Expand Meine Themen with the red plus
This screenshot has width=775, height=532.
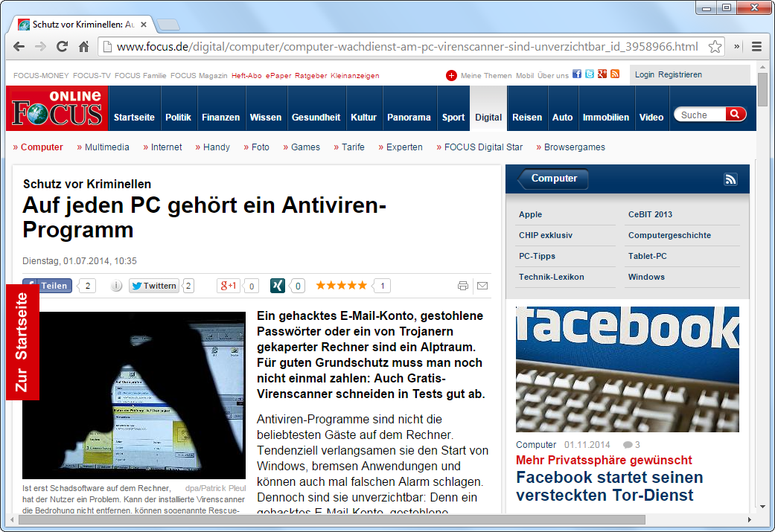(451, 75)
